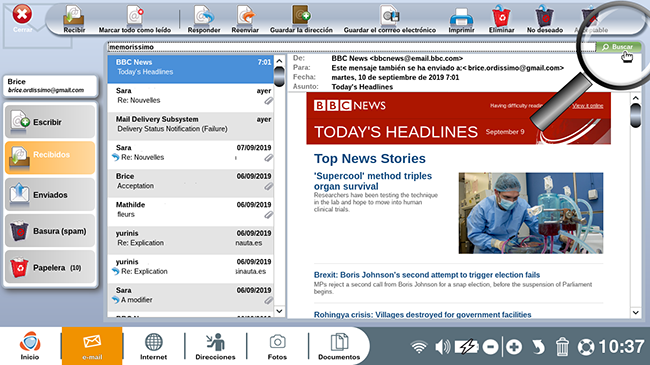
Task: Focus the search field containing memorissimo
Action: coord(351,47)
